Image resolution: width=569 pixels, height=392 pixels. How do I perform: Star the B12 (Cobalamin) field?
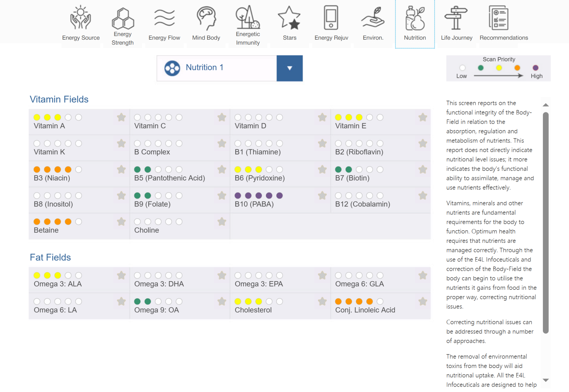423,196
